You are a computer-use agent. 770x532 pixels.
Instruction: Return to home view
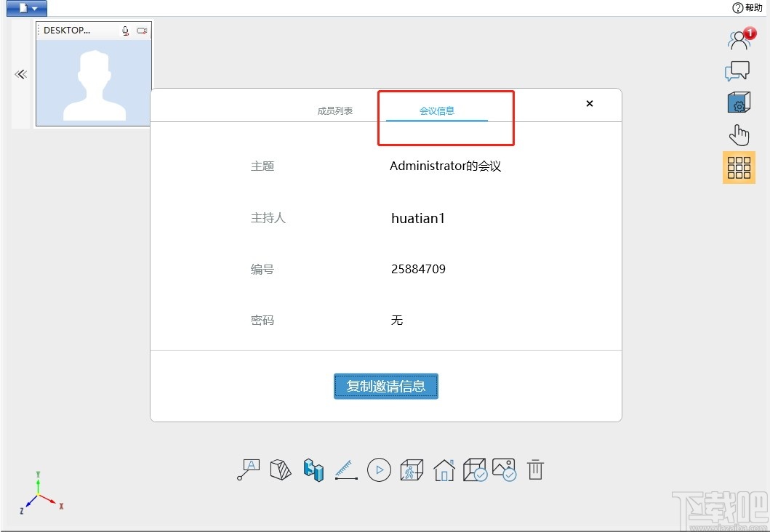[444, 469]
